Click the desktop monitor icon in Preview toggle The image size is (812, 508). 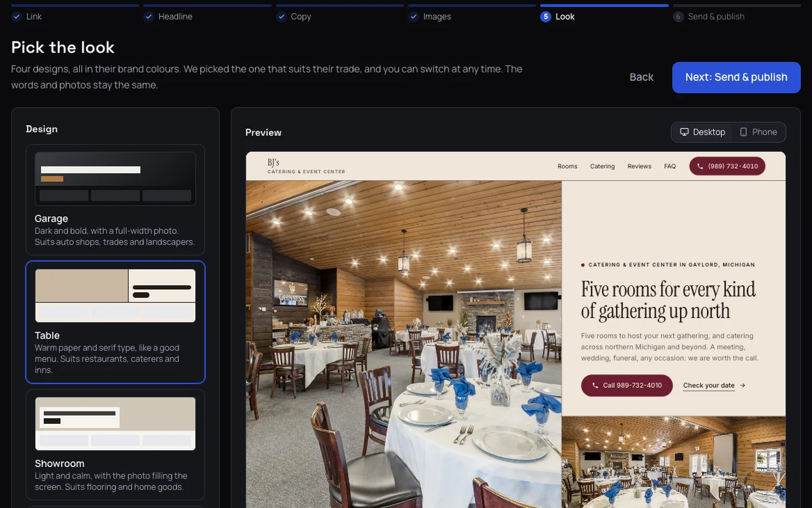(685, 132)
